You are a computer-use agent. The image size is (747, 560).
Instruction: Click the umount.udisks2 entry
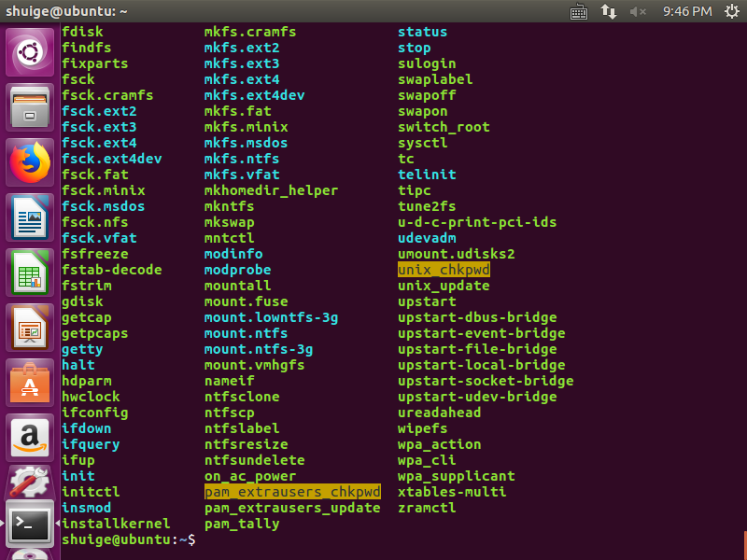pos(457,254)
